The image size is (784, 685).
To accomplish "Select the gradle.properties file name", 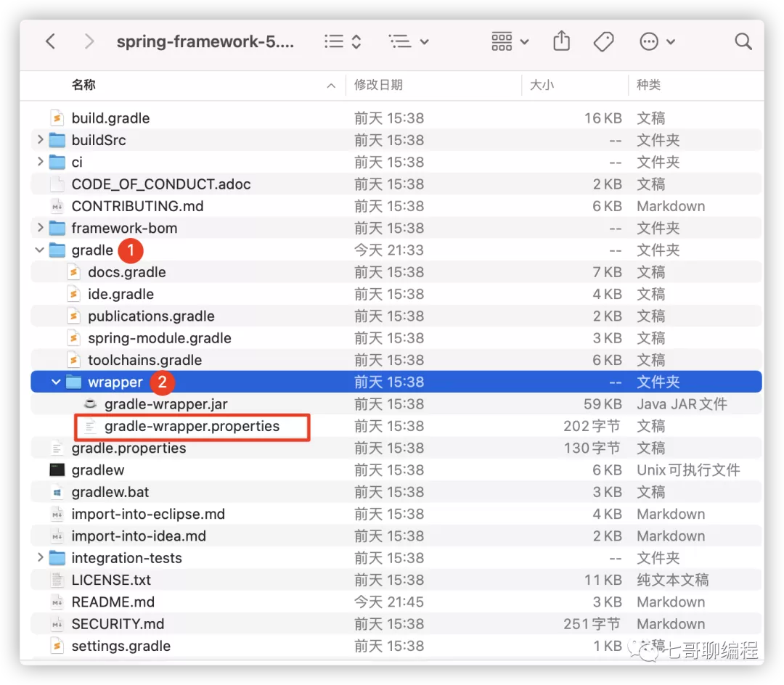I will coord(128,448).
